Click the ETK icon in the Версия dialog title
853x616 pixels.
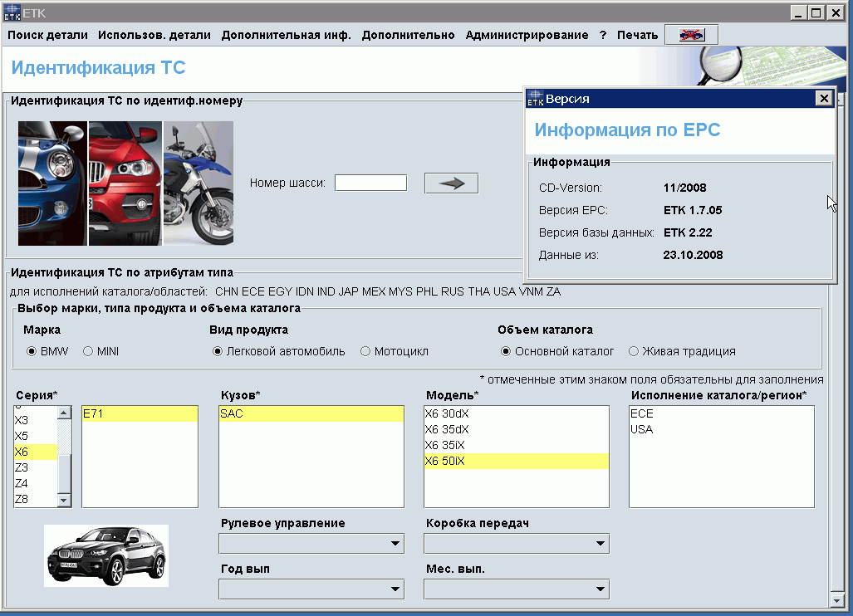pos(535,99)
